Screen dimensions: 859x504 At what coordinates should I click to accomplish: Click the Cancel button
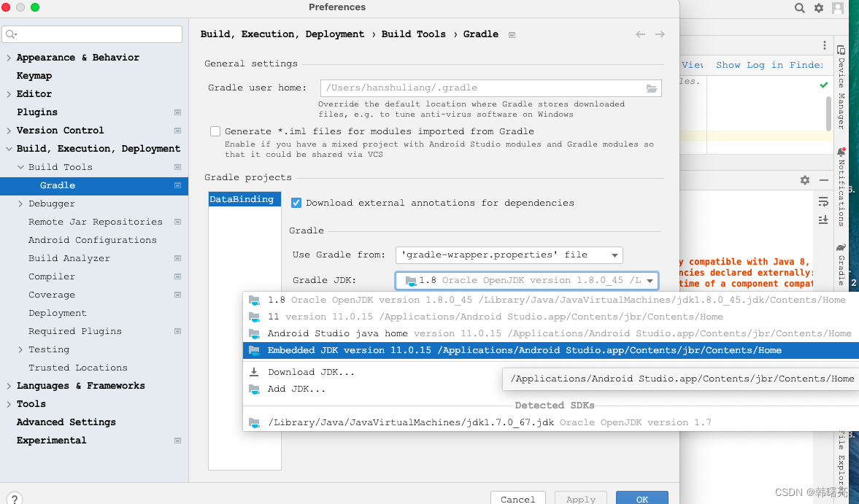click(517, 498)
